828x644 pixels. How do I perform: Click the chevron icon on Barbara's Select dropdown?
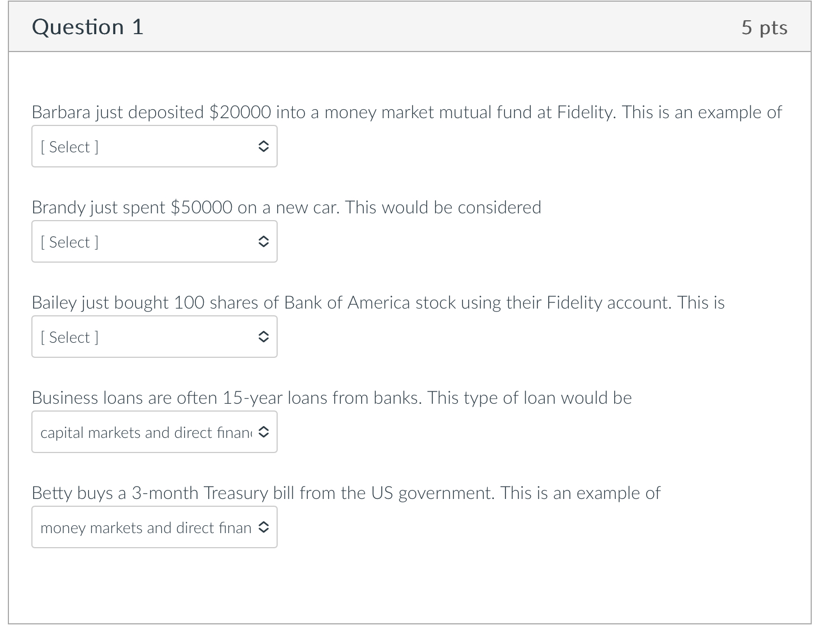pyautogui.click(x=264, y=146)
